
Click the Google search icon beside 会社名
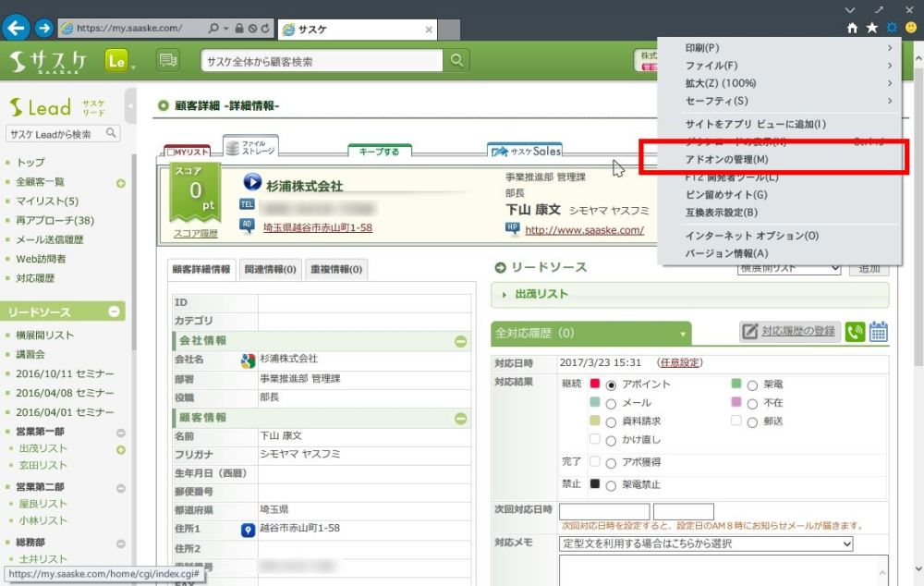(x=248, y=360)
